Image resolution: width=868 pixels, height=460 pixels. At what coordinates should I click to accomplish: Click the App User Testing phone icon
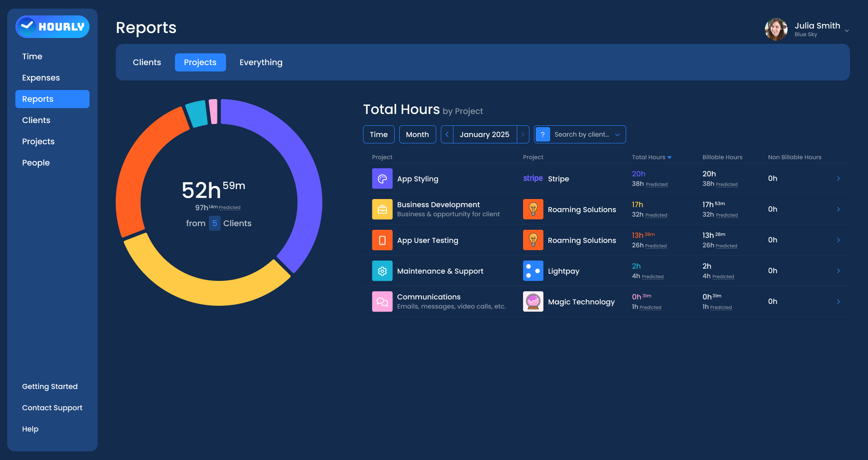click(x=382, y=240)
